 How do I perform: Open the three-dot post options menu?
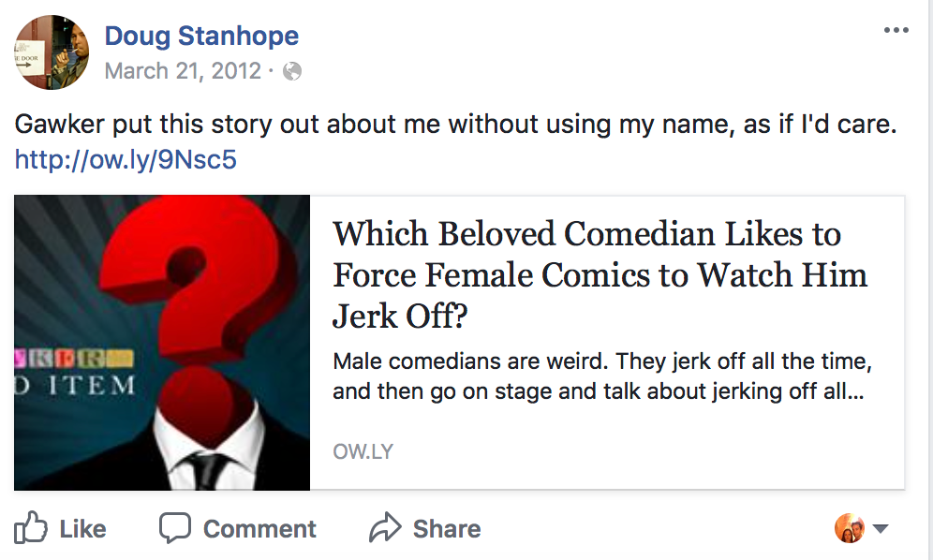(x=896, y=31)
